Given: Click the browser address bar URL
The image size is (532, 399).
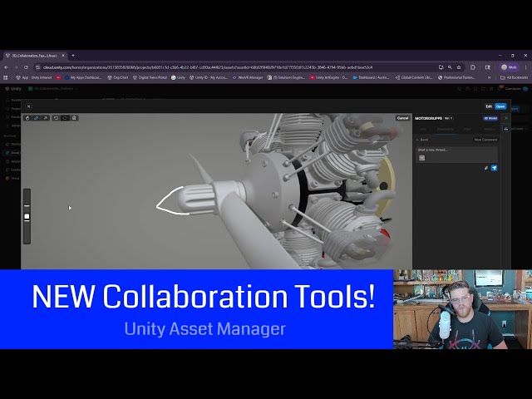Looking at the screenshot, I should click(x=208, y=67).
